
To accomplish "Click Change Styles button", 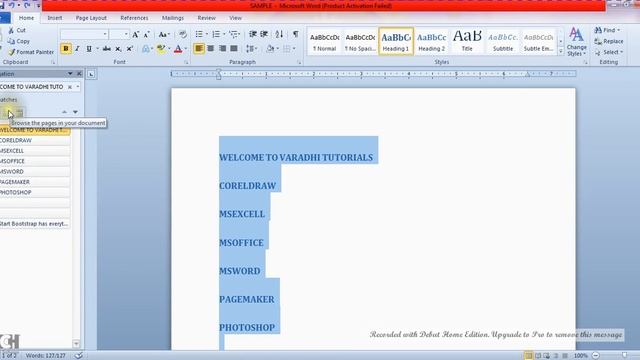I will (576, 42).
